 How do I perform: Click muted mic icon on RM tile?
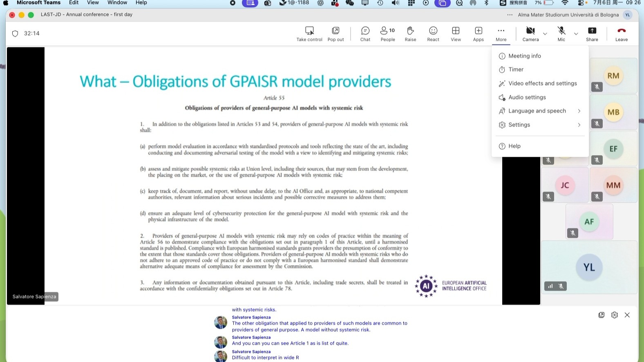597,87
